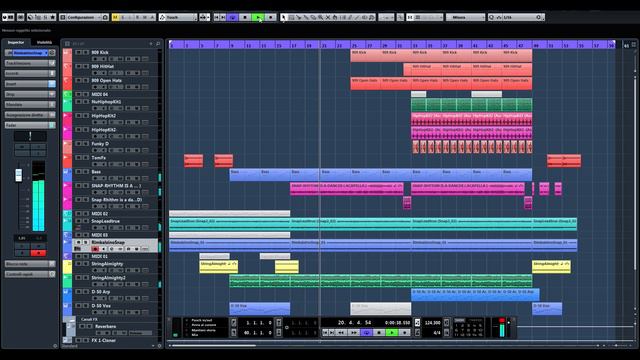The image size is (640, 360).
Task: Expand the Insert inspector section
Action: point(30,84)
